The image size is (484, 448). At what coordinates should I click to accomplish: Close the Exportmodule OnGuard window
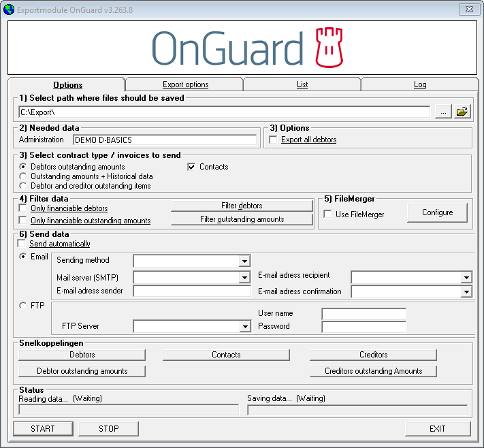(x=469, y=10)
